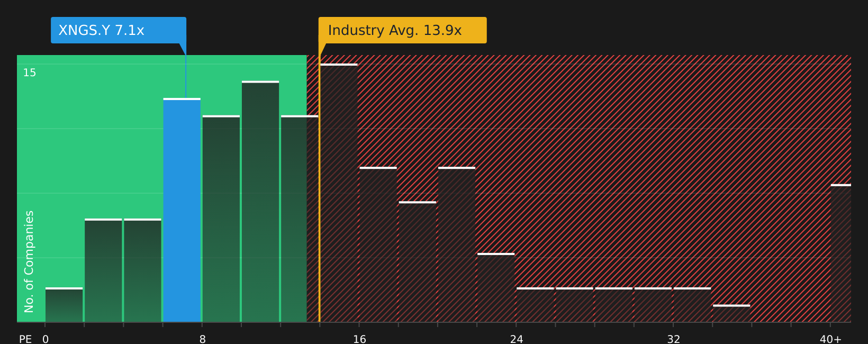
Task: Select the shortest bar starting at PE 0
Action: point(64,305)
